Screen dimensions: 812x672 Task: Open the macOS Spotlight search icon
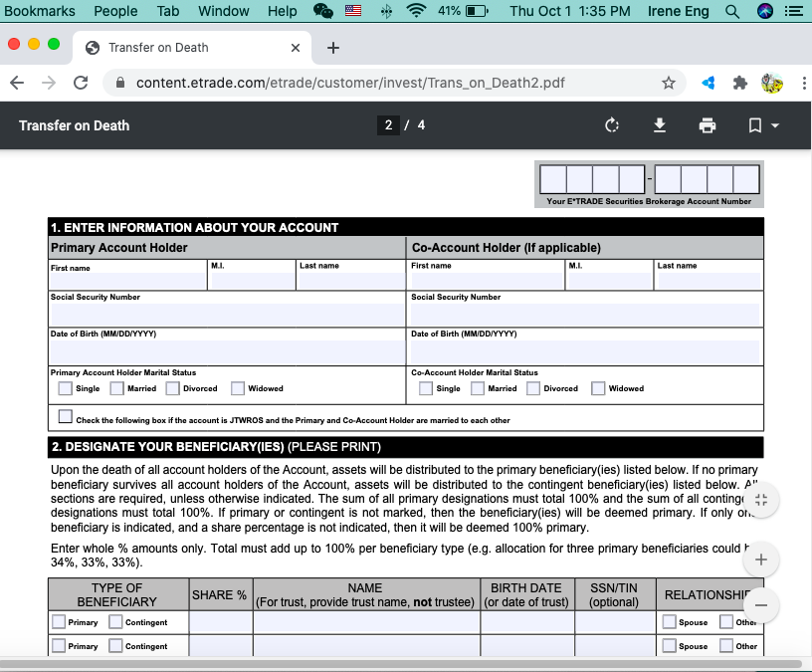732,11
